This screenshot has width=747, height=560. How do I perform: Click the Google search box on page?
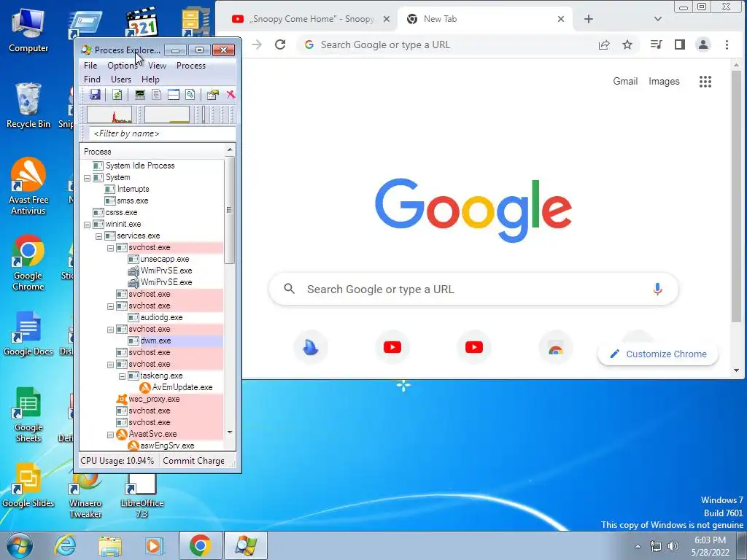[x=473, y=289]
